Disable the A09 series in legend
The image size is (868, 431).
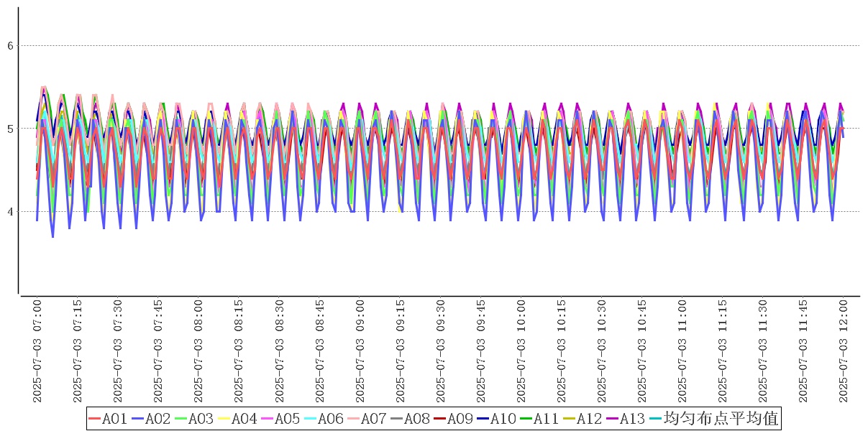[453, 419]
